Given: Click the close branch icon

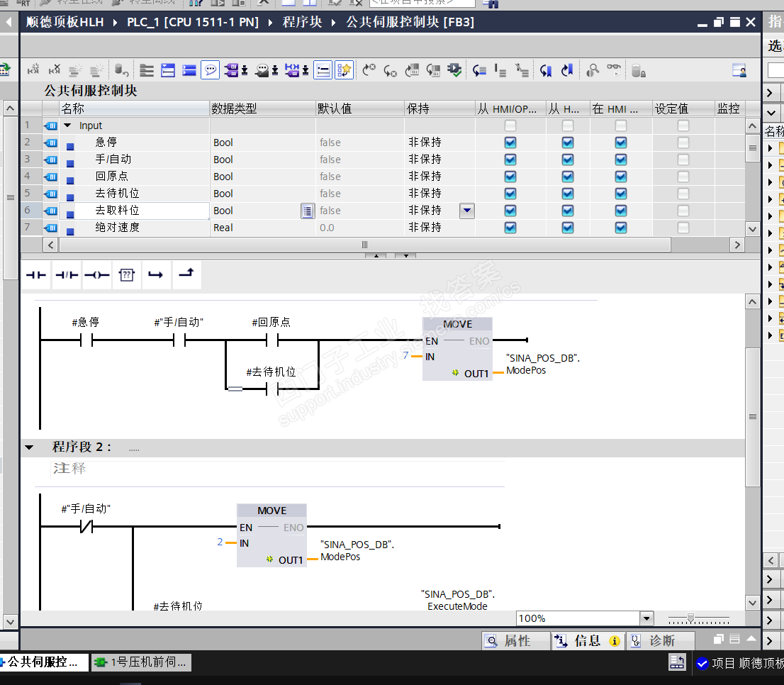Looking at the screenshot, I should (186, 275).
